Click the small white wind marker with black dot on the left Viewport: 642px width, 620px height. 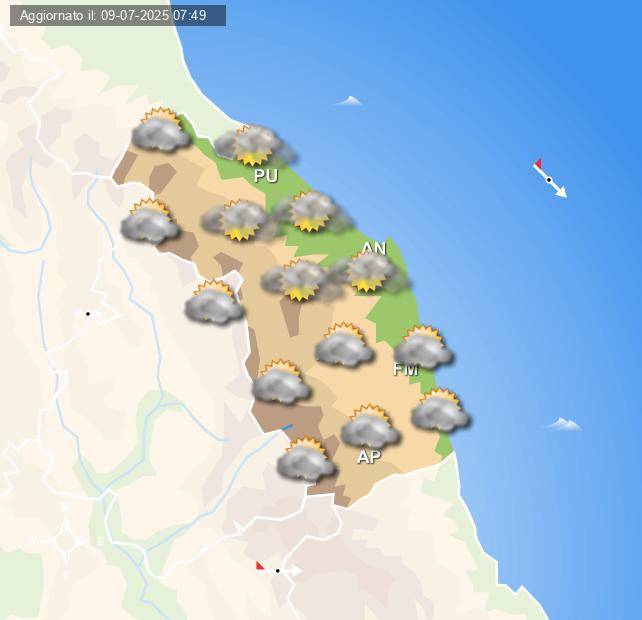[88, 314]
